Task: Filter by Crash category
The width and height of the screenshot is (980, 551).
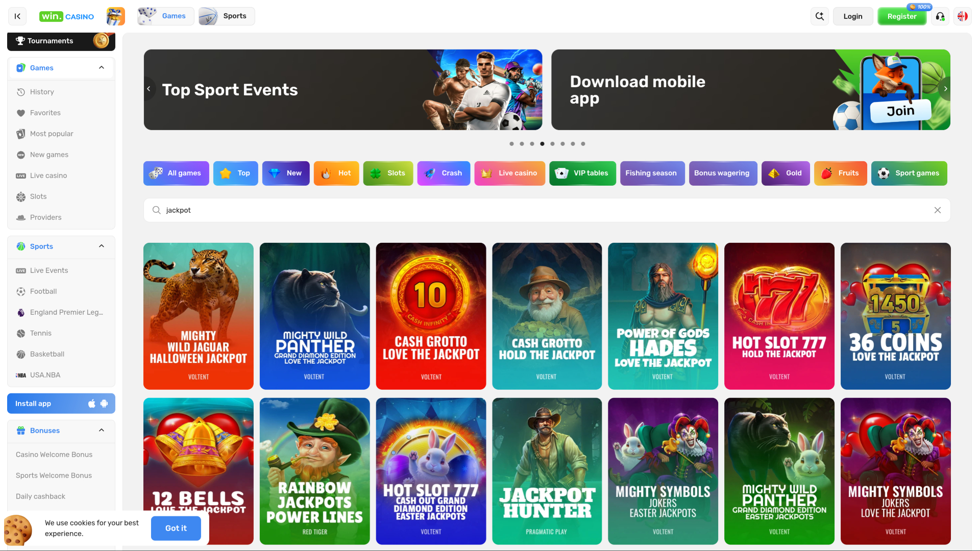Action: [x=444, y=173]
